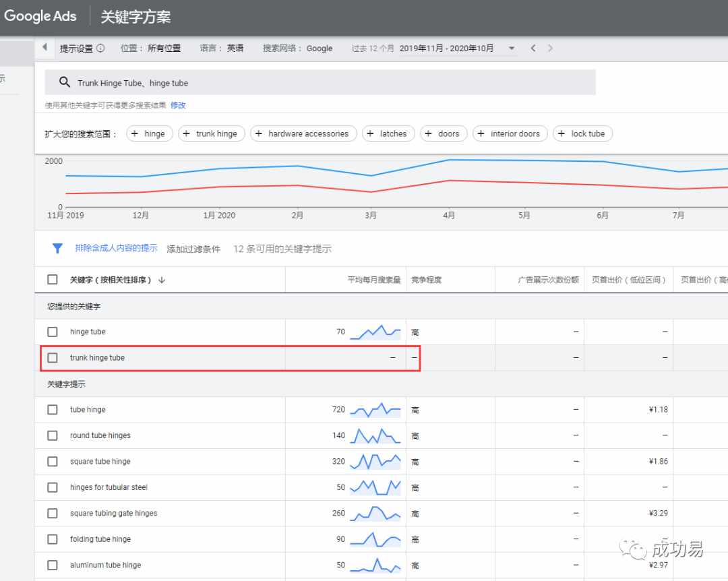The image size is (728, 581).
Task: Sort by the 广告展示次数份额 column header
Action: [x=548, y=280]
